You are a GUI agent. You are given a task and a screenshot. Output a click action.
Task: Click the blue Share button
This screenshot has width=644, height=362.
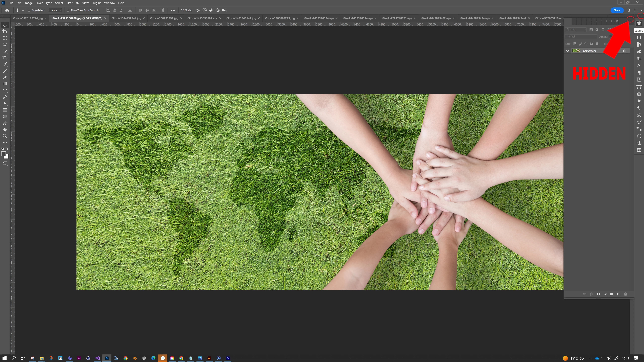617,10
